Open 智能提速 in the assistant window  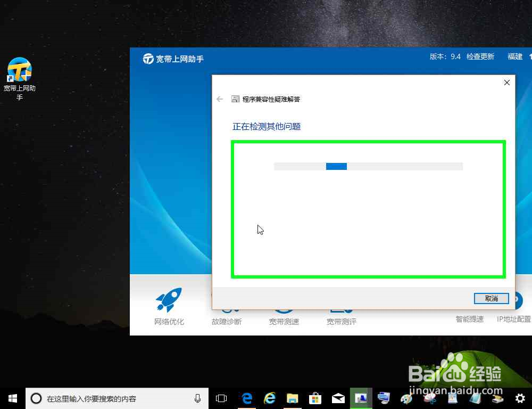[x=470, y=319]
